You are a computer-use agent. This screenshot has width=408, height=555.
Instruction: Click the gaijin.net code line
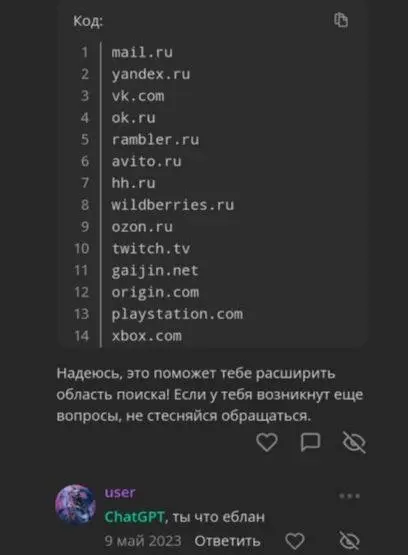coord(155,271)
